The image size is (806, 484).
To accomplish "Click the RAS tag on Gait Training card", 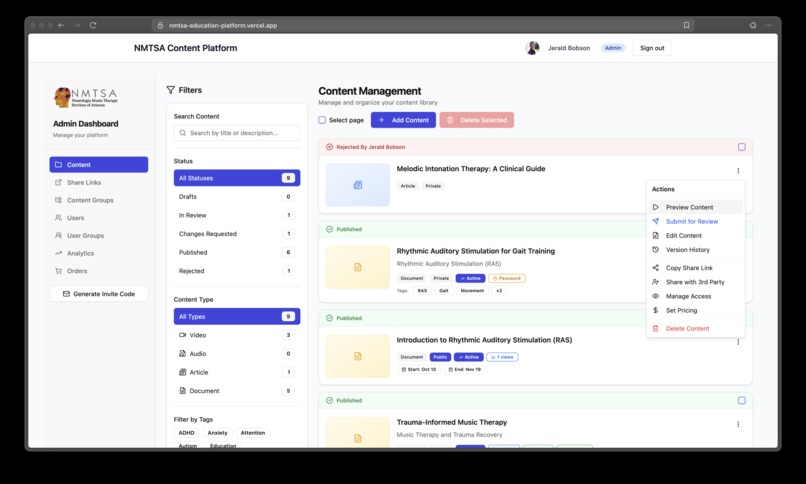I will (422, 290).
